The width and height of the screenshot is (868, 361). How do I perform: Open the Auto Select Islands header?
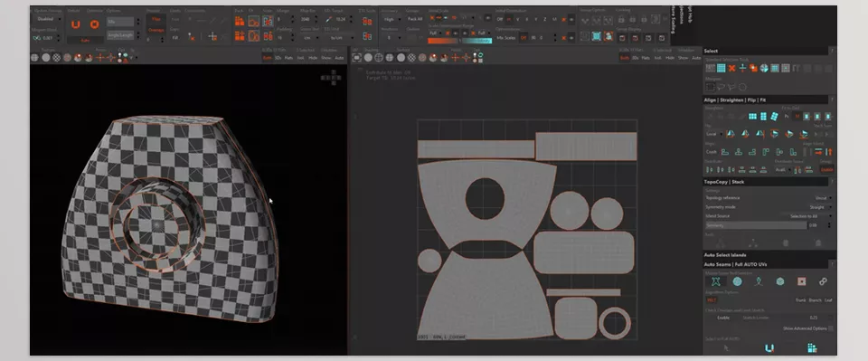(769, 255)
